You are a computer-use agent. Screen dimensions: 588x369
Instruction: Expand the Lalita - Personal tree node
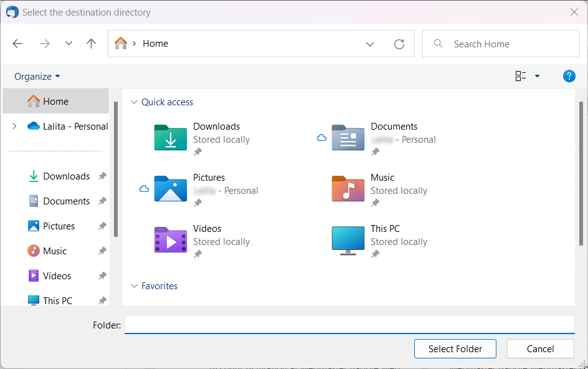pyautogui.click(x=14, y=126)
